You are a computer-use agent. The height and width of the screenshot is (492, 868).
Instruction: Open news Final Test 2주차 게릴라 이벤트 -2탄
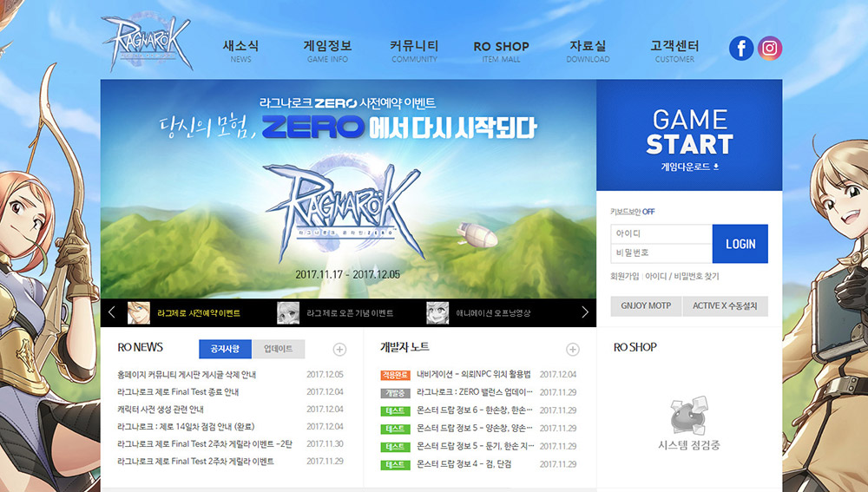pyautogui.click(x=204, y=444)
